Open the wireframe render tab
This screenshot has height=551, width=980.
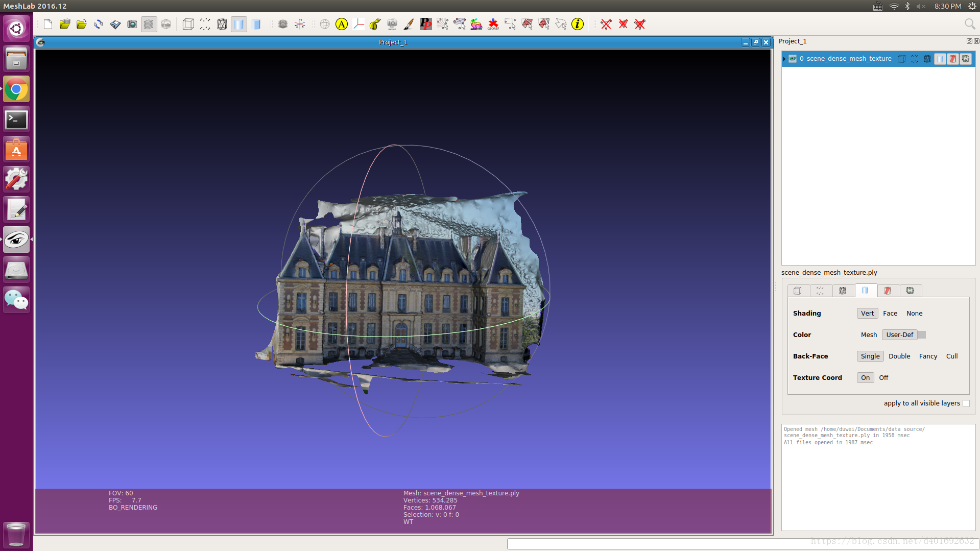tap(843, 291)
